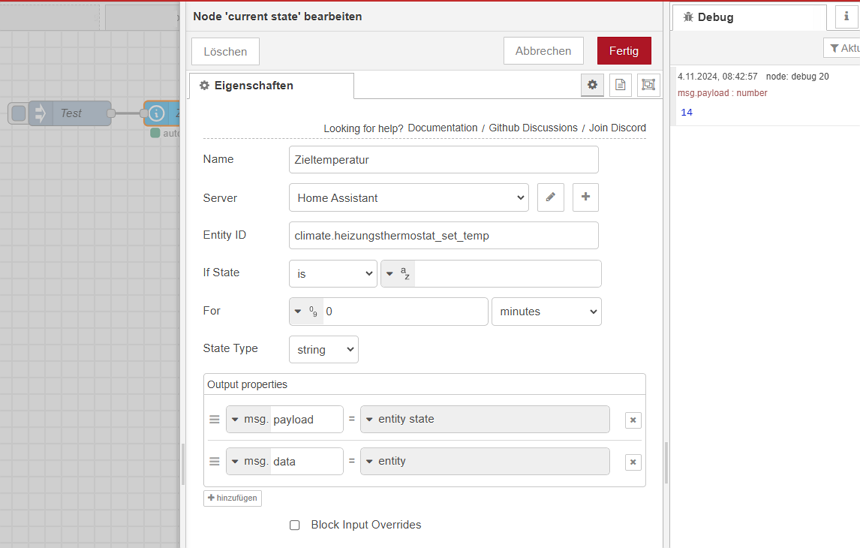Viewport: 860px width, 548px height.
Task: Add new server with plus icon
Action: pos(586,197)
